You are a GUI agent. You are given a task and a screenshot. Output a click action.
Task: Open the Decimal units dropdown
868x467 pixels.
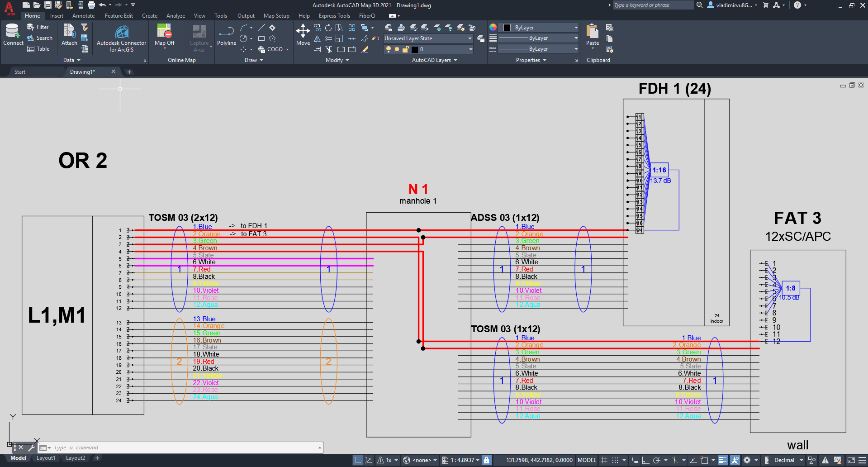[x=789, y=460]
